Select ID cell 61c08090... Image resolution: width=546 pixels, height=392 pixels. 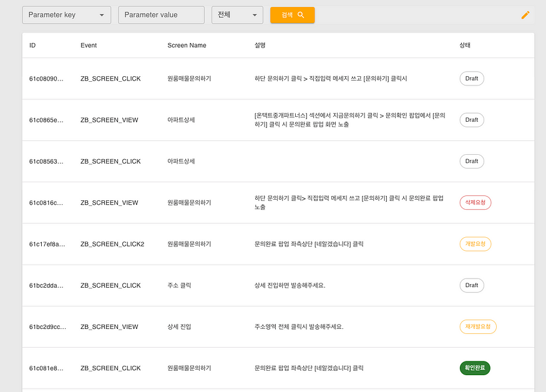pyautogui.click(x=46, y=79)
